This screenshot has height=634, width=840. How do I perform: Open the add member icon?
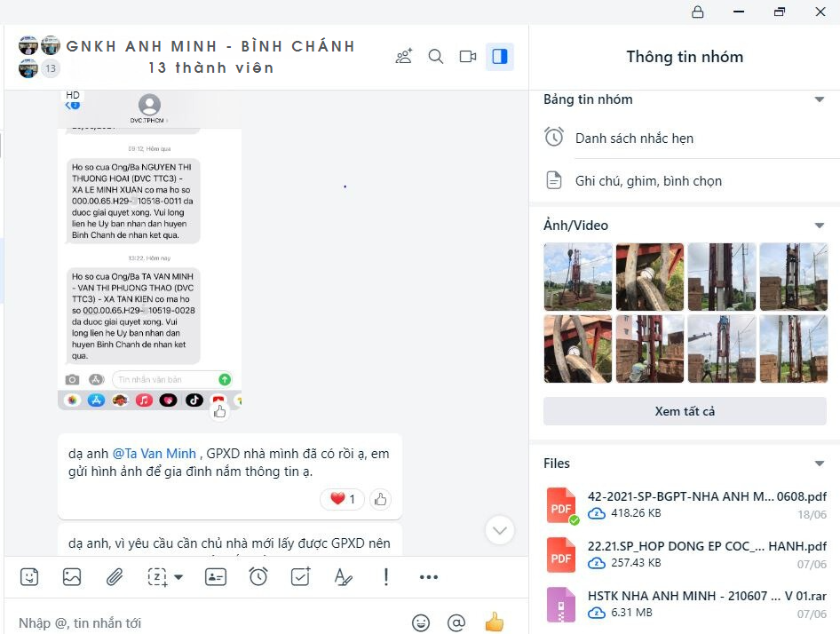(x=404, y=56)
